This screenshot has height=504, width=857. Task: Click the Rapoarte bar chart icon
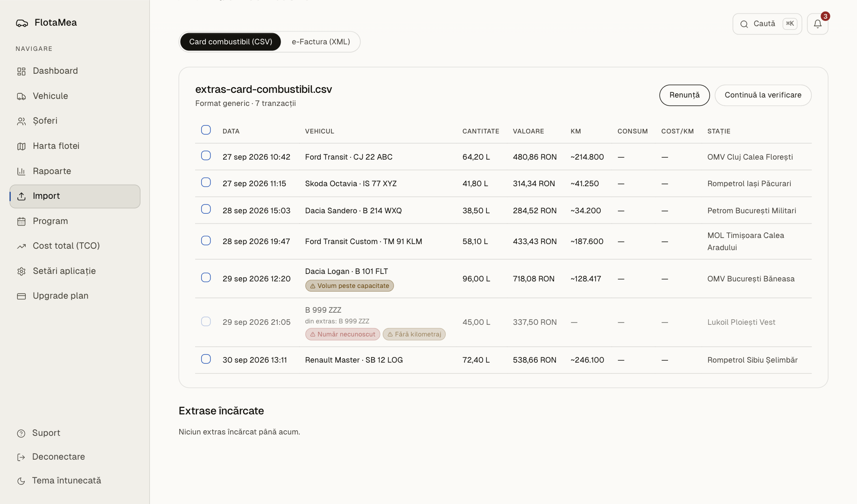(x=21, y=171)
